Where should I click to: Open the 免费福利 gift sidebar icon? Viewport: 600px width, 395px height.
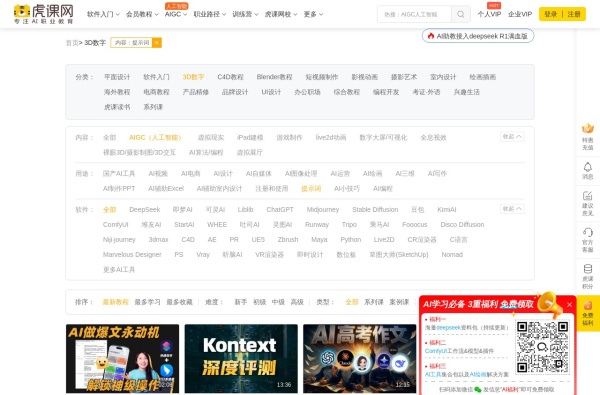pos(587,313)
